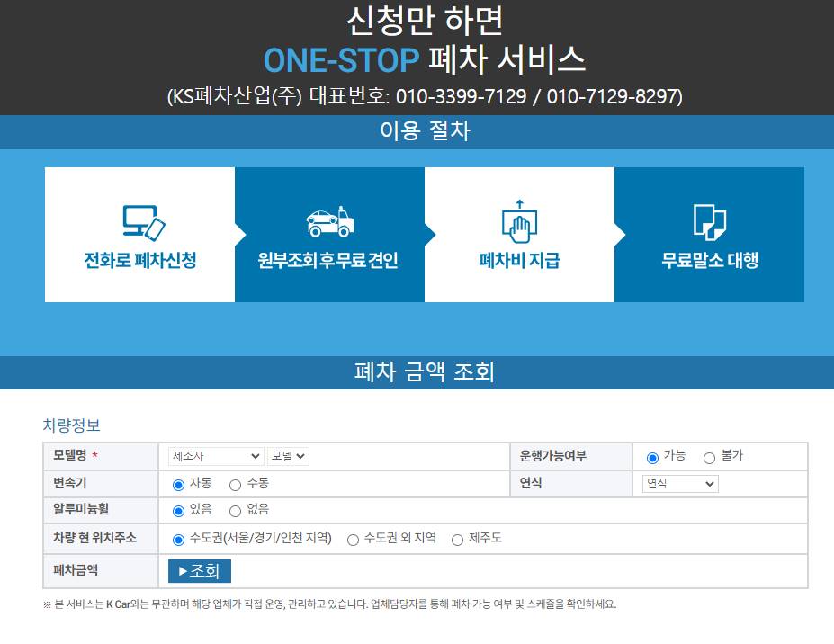Click the 모델명 row label
This screenshot has width=834, height=644.
pyautogui.click(x=69, y=455)
